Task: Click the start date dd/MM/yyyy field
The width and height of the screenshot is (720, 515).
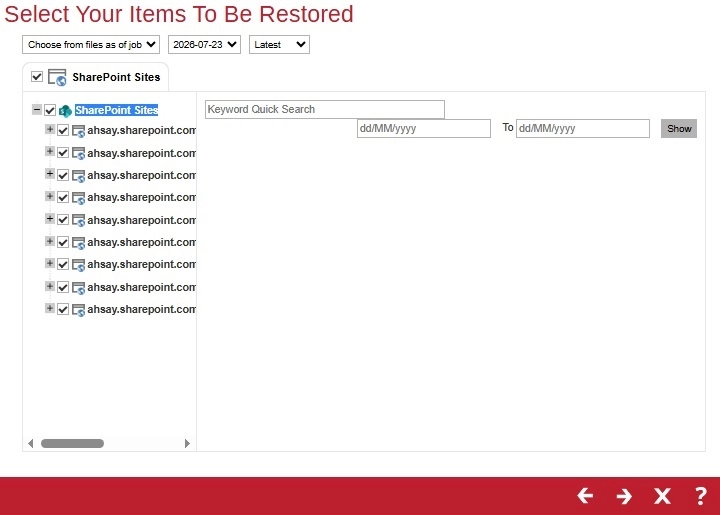Action: click(424, 129)
